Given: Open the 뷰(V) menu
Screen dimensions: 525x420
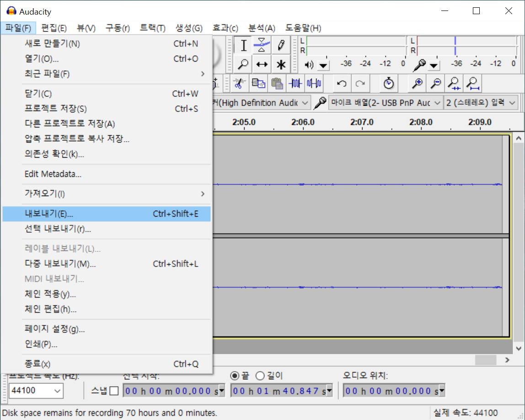Looking at the screenshot, I should [86, 28].
